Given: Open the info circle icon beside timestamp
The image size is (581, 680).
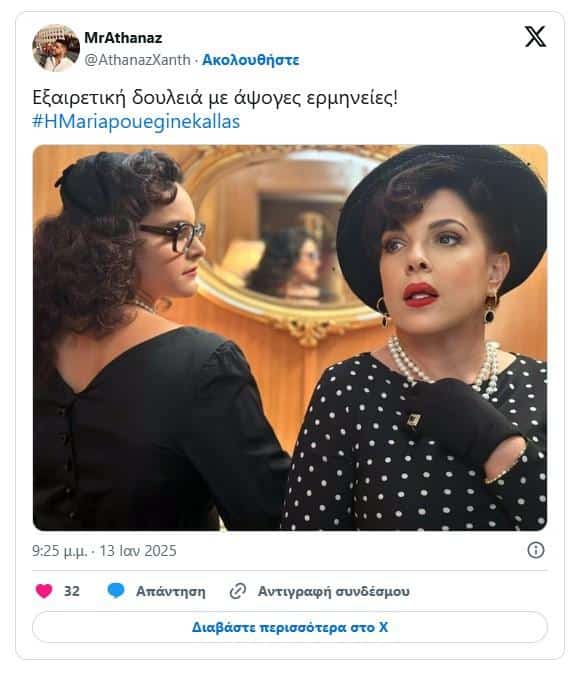Looking at the screenshot, I should tap(536, 550).
